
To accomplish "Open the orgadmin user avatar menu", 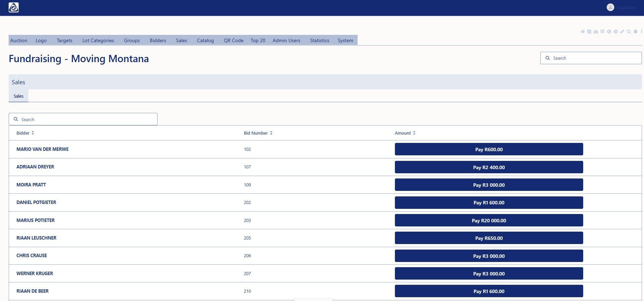I will tap(610, 7).
